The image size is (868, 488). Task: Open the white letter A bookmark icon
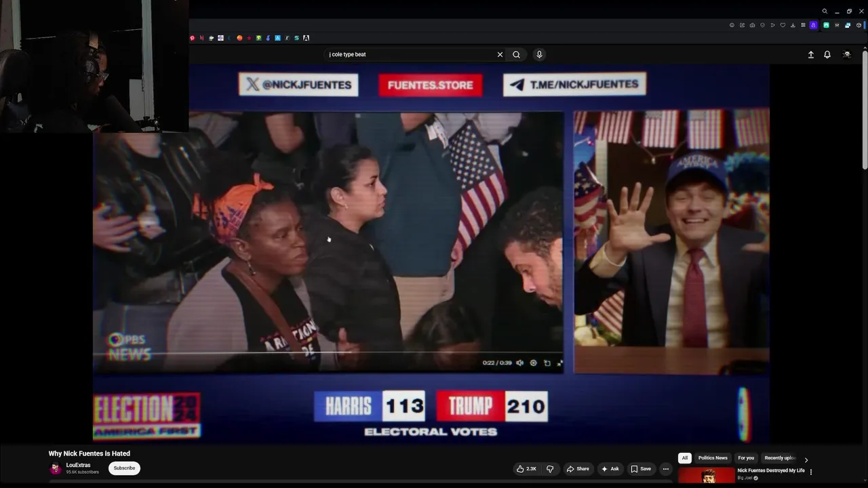point(307,38)
